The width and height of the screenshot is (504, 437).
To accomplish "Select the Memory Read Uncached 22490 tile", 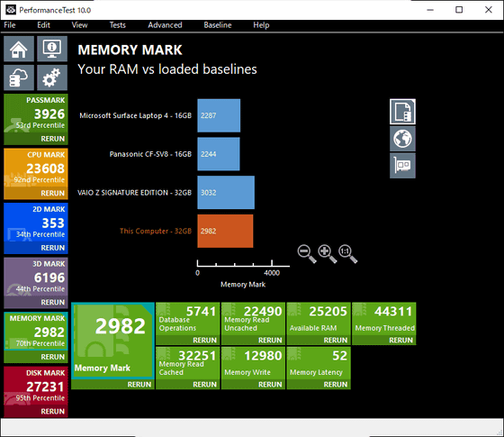I will point(253,319).
